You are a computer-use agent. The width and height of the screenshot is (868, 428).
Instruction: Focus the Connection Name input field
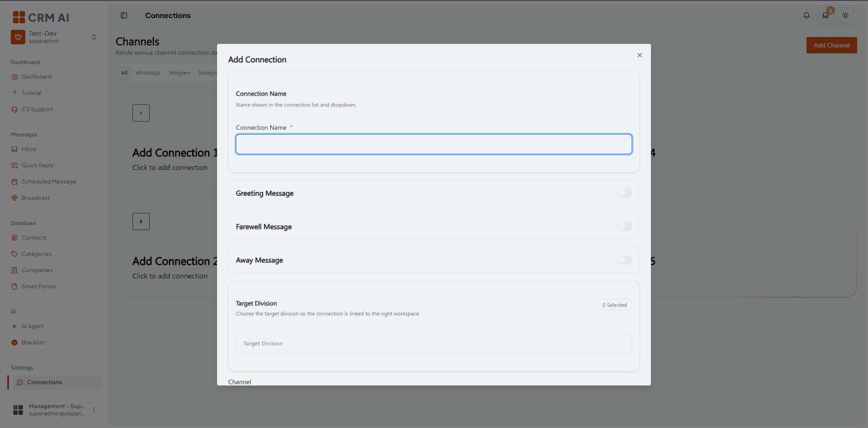[x=434, y=144]
